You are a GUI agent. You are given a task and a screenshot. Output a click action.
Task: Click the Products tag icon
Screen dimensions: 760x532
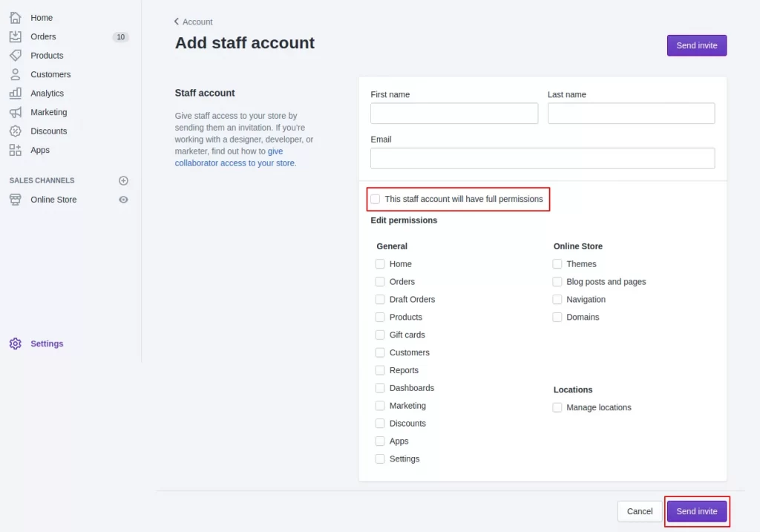point(16,55)
